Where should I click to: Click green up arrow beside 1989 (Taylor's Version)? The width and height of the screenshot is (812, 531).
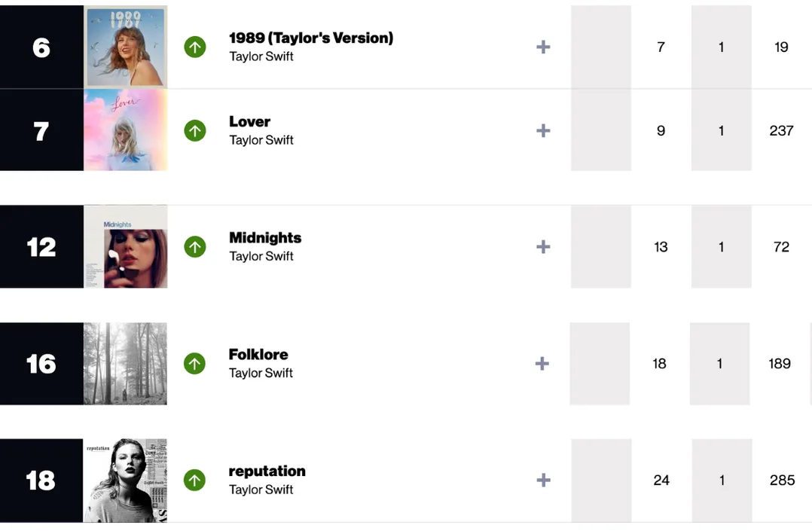tap(195, 47)
